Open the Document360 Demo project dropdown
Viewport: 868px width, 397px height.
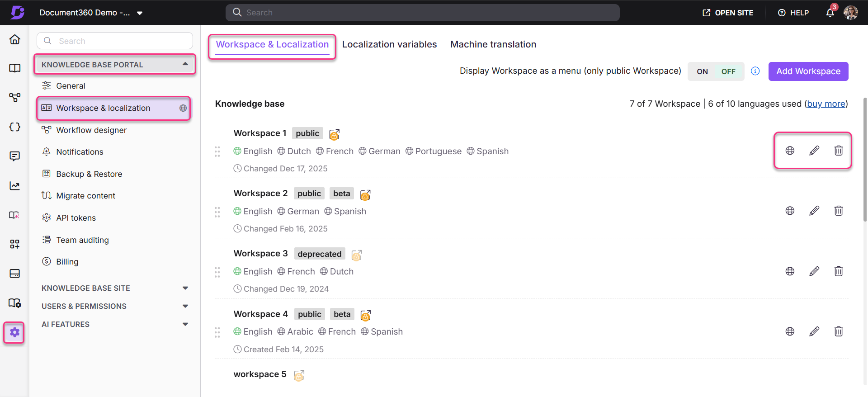coord(91,13)
